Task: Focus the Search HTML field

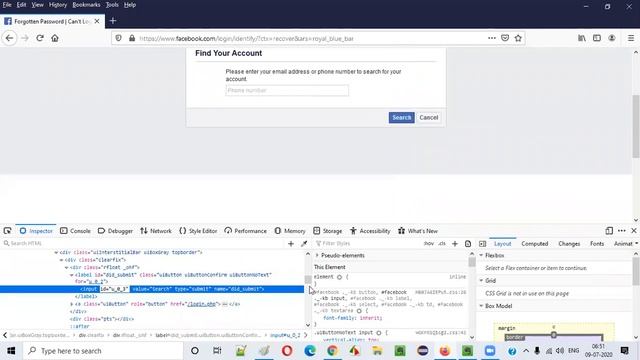Action: pyautogui.click(x=143, y=243)
